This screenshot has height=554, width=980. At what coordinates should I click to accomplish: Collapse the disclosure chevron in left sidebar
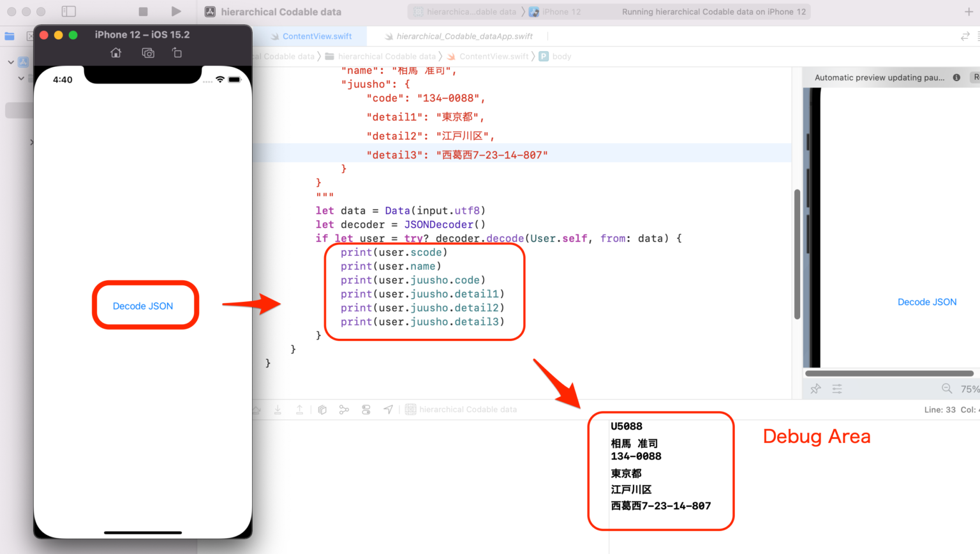(10, 61)
